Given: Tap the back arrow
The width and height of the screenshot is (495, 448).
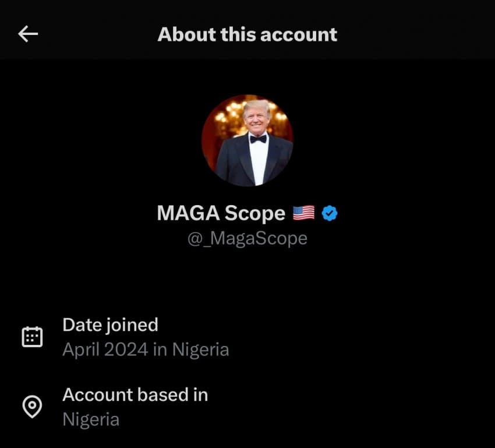Looking at the screenshot, I should (x=28, y=34).
